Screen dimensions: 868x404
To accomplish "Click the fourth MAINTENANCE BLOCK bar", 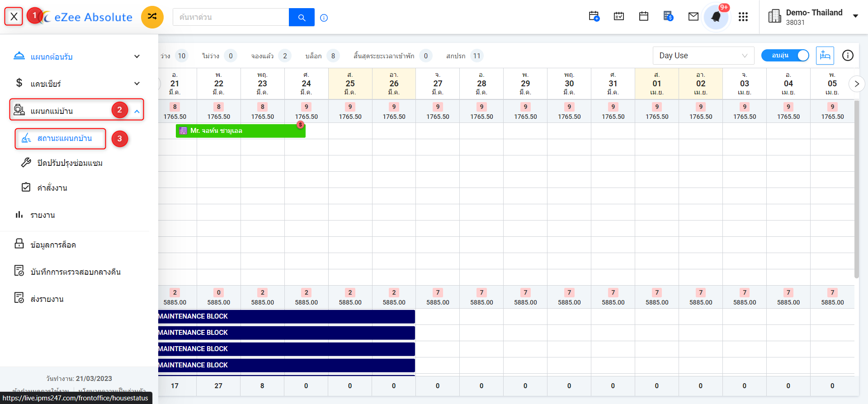I will click(286, 365).
